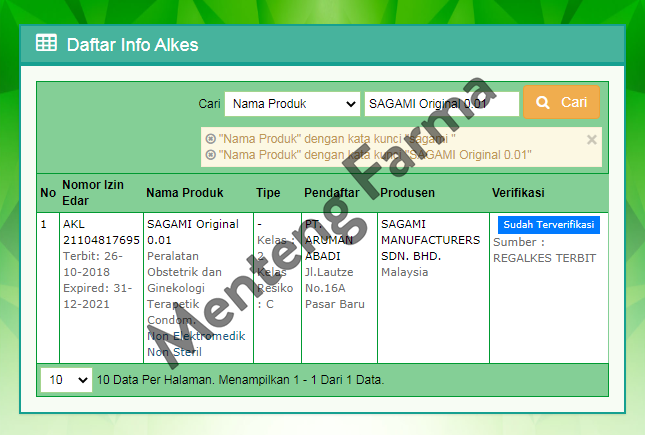
Task: Remove the "sagami" keyword filter icon
Action: point(211,139)
